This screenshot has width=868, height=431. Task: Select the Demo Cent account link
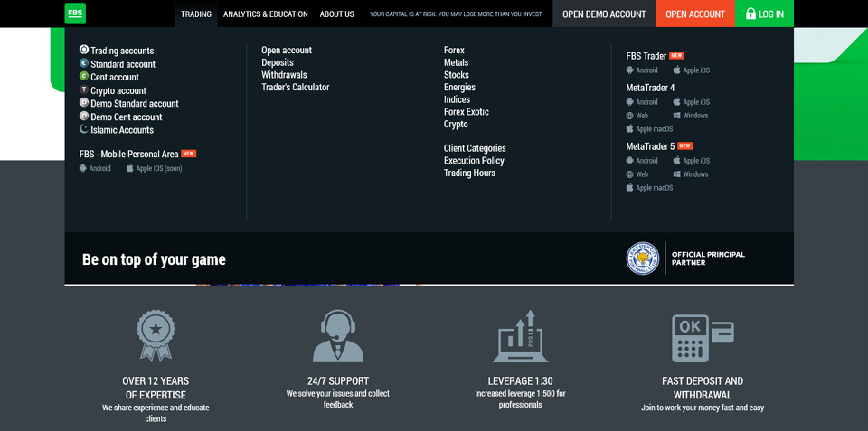(x=127, y=117)
